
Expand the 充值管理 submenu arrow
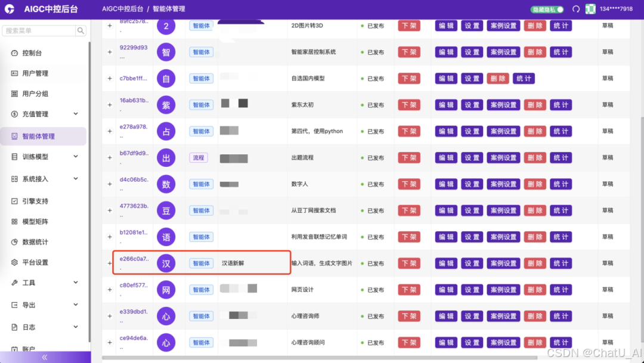[x=76, y=114]
